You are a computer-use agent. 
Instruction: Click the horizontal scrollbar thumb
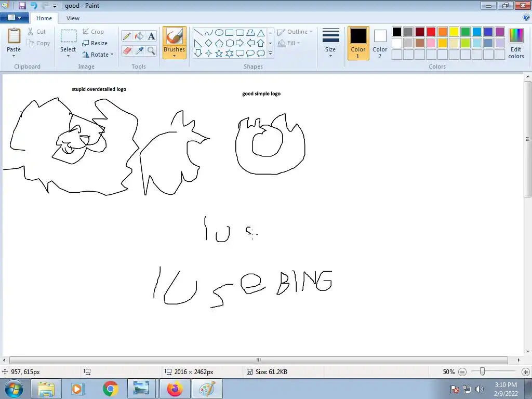pyautogui.click(x=259, y=360)
